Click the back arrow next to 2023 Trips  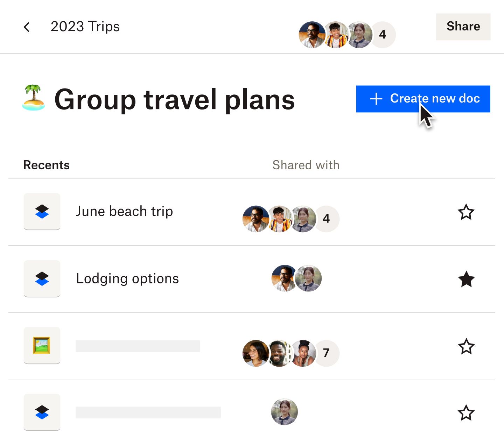27,27
